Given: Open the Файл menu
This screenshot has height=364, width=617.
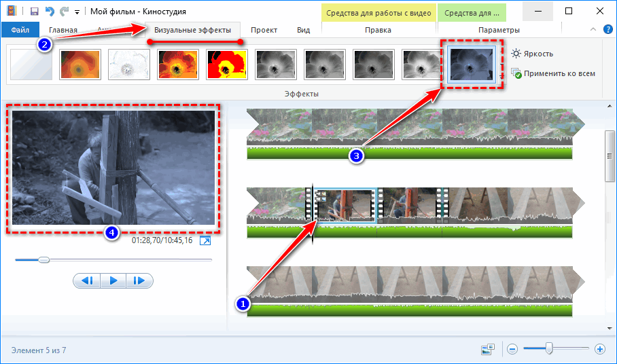Looking at the screenshot, I should click(x=20, y=30).
